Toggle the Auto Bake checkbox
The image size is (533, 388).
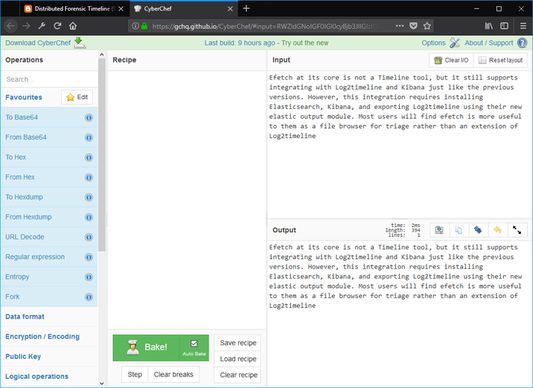pos(194,343)
